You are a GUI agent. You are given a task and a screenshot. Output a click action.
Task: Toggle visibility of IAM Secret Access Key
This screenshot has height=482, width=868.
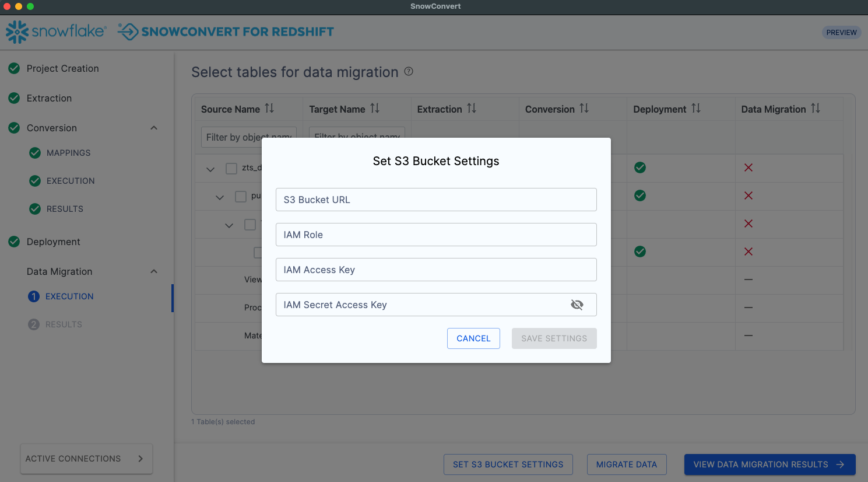point(577,305)
